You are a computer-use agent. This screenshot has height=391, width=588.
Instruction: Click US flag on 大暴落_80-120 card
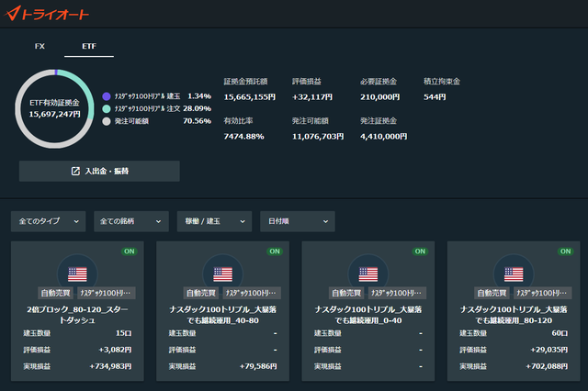pos(514,274)
